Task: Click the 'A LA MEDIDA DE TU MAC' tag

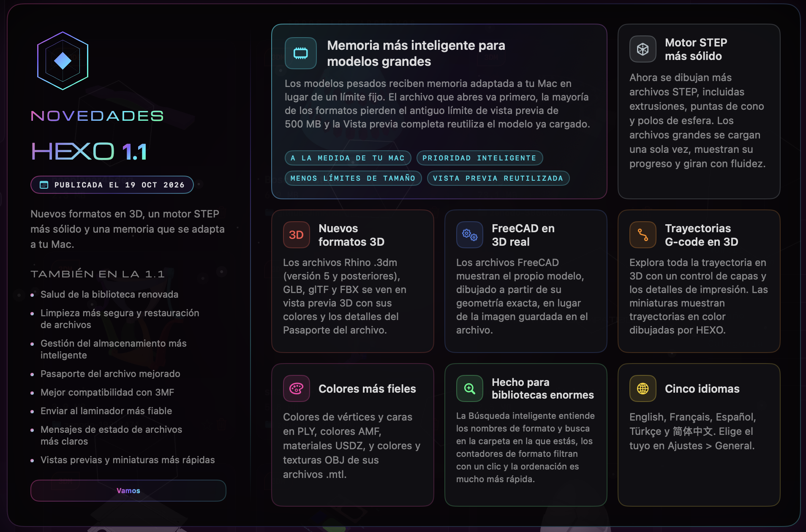Action: (348, 158)
